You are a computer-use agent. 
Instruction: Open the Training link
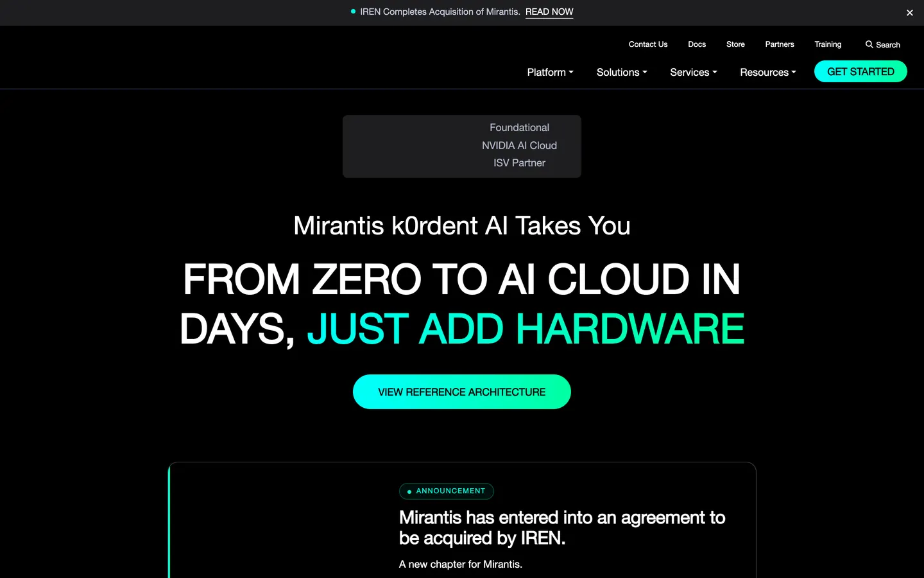click(x=828, y=44)
